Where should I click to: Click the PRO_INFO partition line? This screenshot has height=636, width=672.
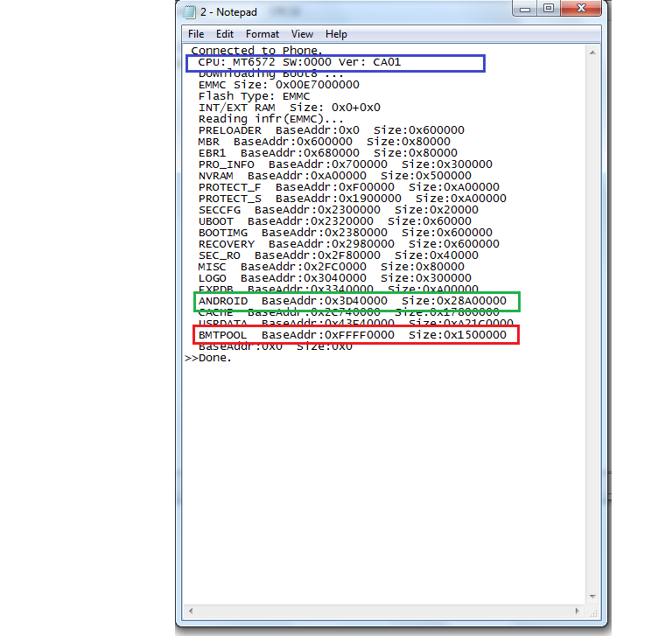346,164
